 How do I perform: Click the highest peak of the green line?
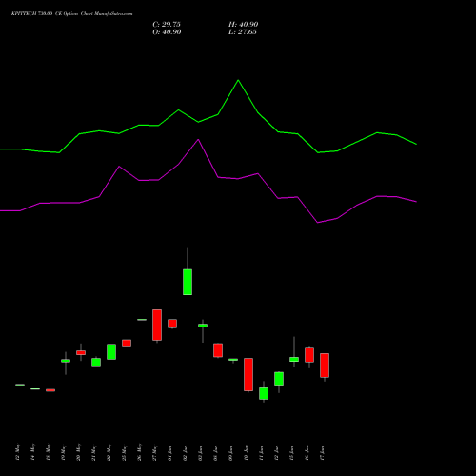(x=238, y=80)
